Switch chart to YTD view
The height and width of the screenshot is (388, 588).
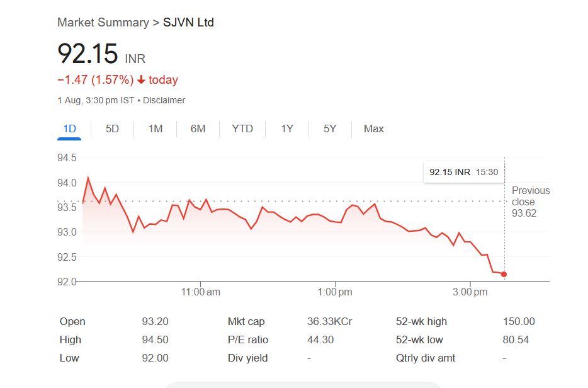242,128
